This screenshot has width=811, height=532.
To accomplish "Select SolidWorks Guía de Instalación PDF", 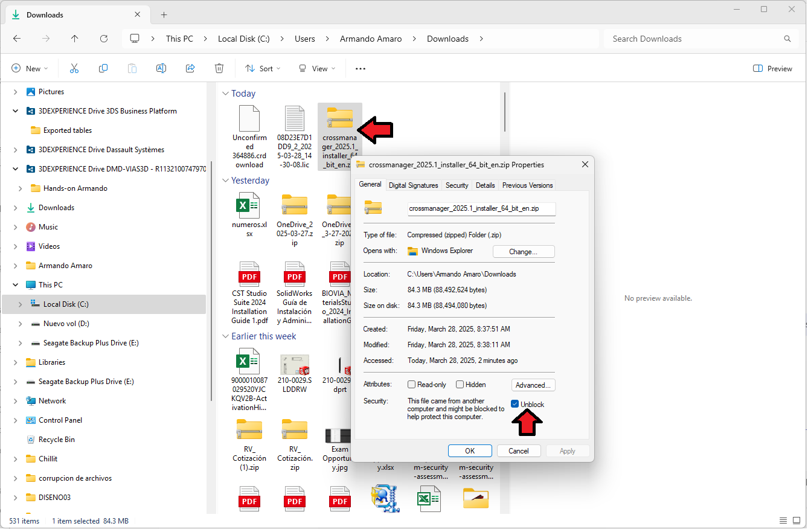I will point(295,293).
